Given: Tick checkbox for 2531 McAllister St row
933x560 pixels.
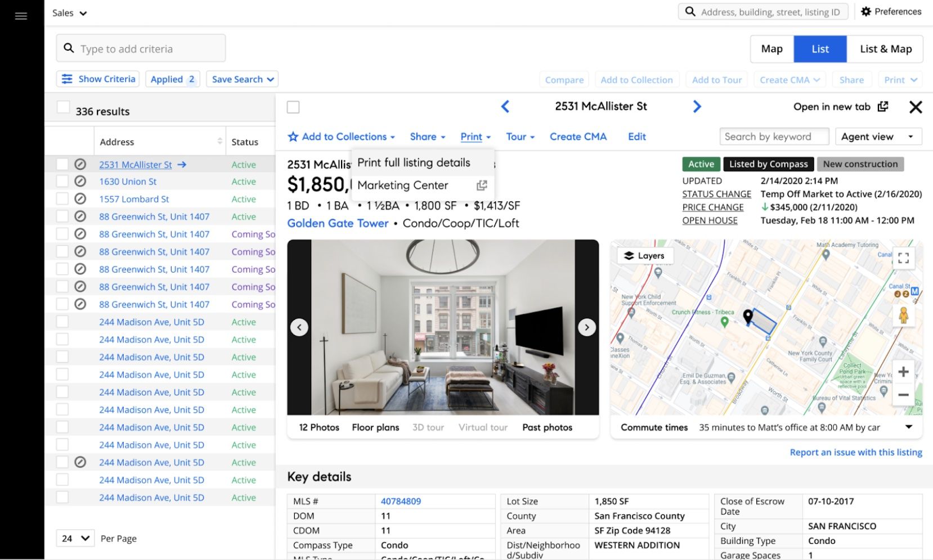Looking at the screenshot, I should coord(62,164).
